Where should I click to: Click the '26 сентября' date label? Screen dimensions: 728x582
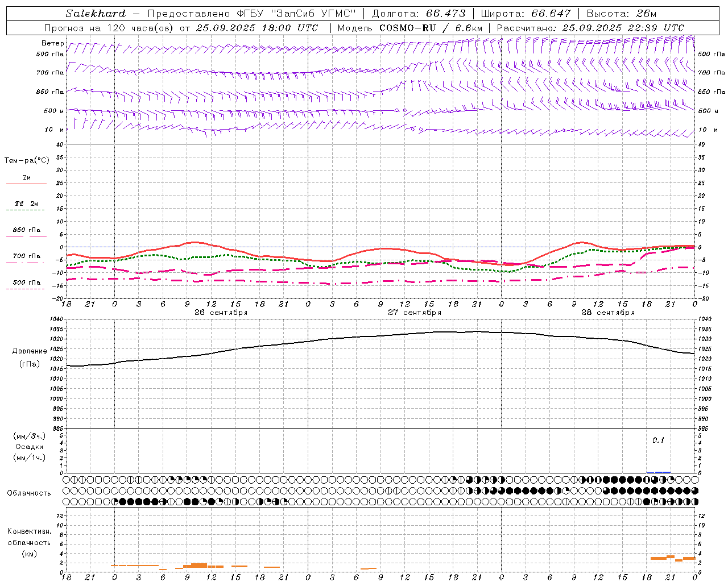[221, 313]
